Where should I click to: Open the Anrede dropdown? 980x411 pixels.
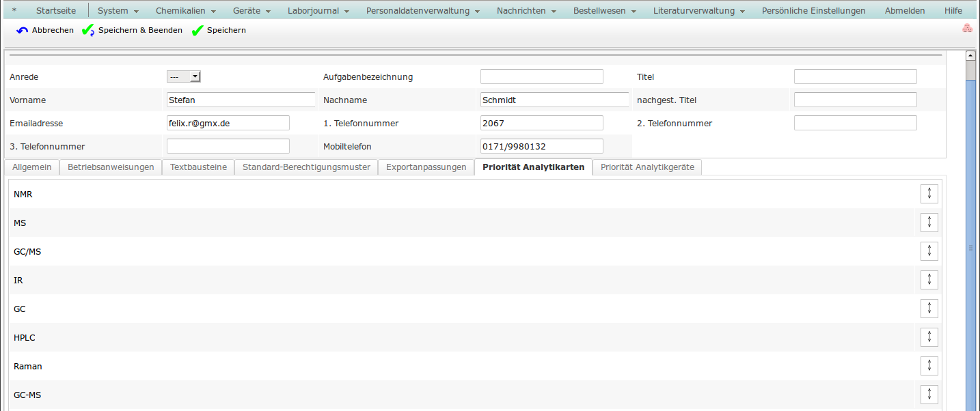tap(184, 76)
